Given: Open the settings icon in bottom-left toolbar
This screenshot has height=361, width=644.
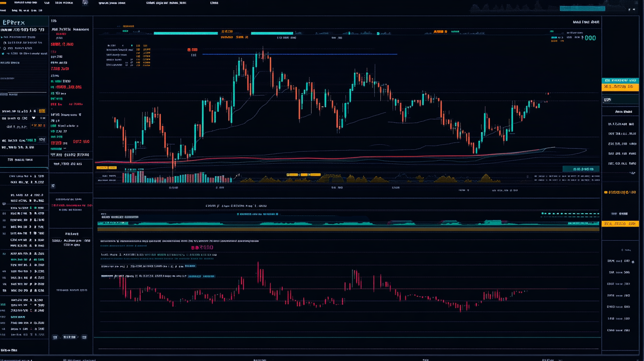Looking at the screenshot, I should (x=54, y=337).
